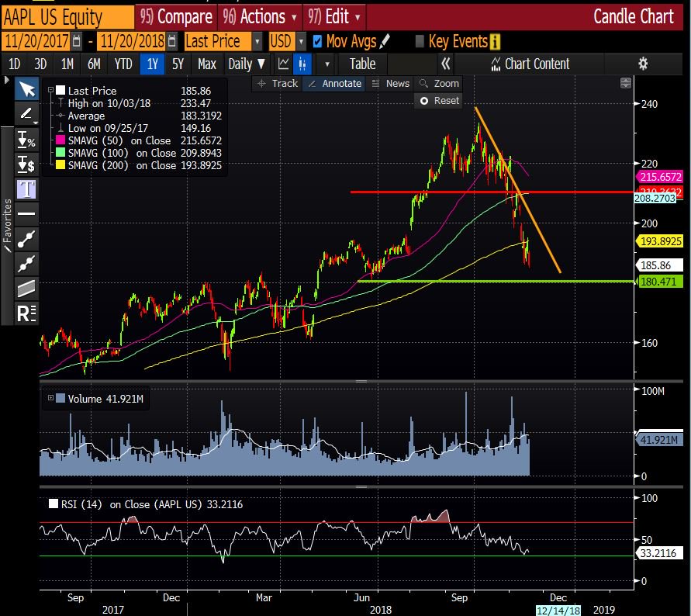Image resolution: width=691 pixels, height=616 pixels.
Task: Collapse panel with double chevron
Action: click(x=446, y=64)
